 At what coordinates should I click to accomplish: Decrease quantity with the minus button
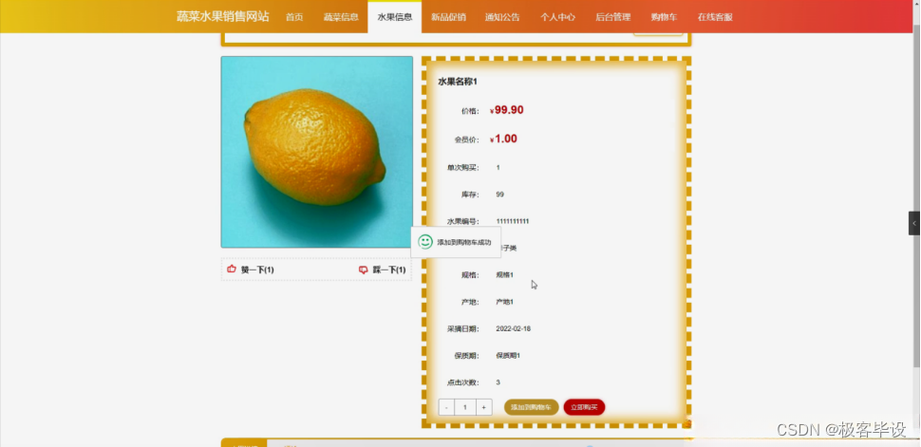point(446,407)
